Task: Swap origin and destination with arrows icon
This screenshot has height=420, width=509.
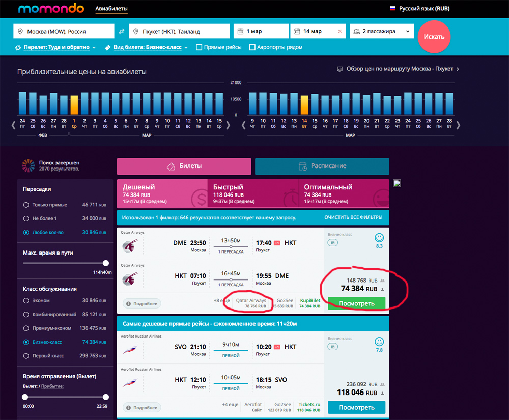Action: tap(122, 31)
